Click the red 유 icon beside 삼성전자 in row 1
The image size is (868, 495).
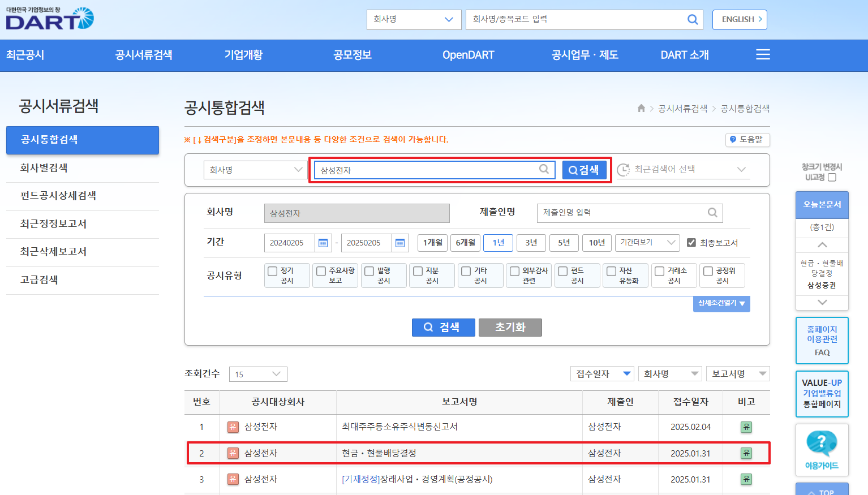pyautogui.click(x=233, y=428)
